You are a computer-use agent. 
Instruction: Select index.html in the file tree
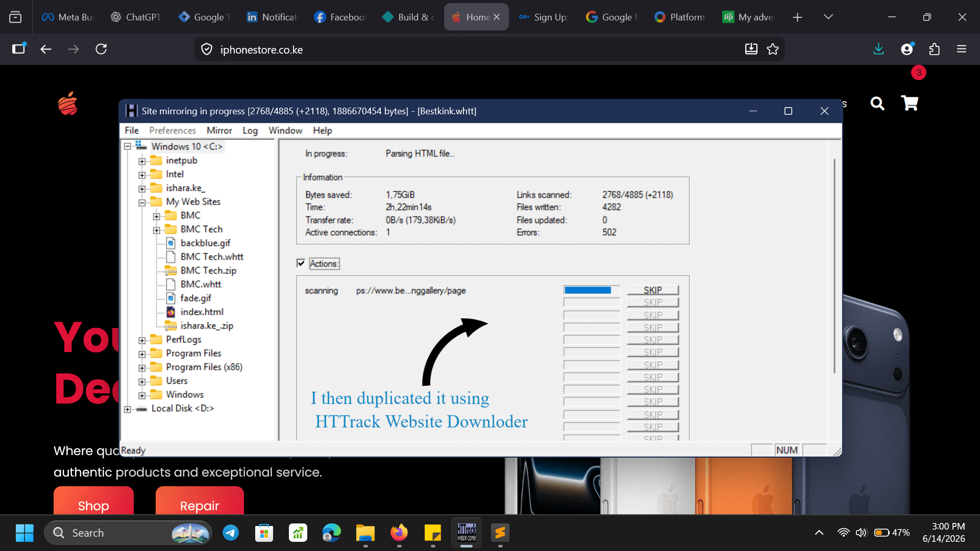tap(202, 312)
